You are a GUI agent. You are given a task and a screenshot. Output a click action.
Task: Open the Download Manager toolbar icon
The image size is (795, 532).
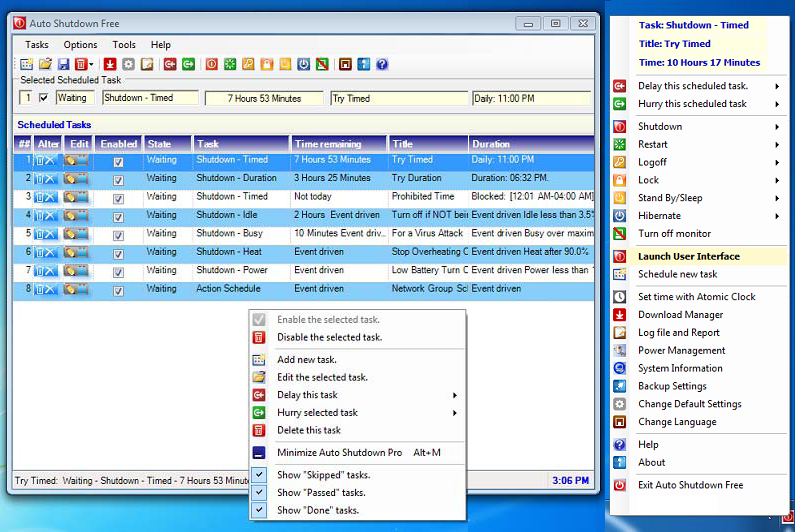(x=110, y=64)
